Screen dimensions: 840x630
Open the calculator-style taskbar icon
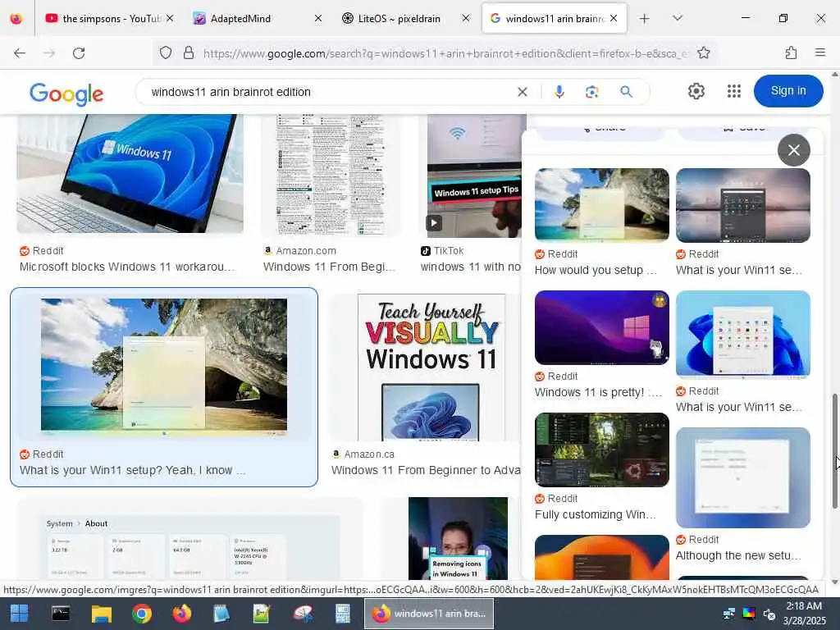coord(343,614)
